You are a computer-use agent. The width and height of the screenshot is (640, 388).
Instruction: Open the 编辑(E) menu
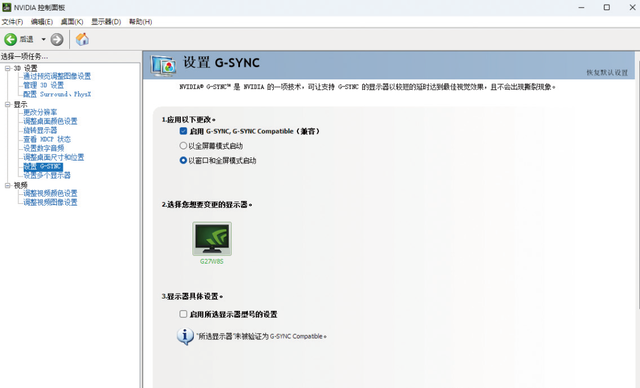42,22
